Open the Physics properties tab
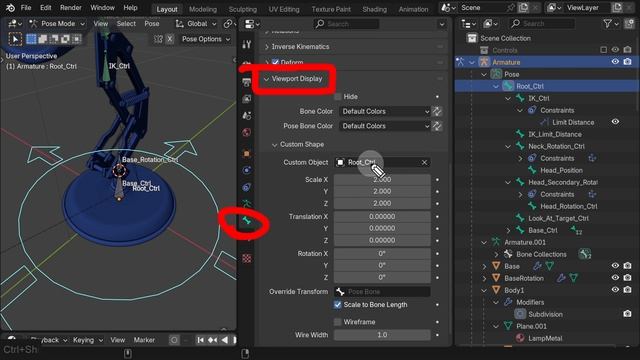 pyautogui.click(x=247, y=170)
